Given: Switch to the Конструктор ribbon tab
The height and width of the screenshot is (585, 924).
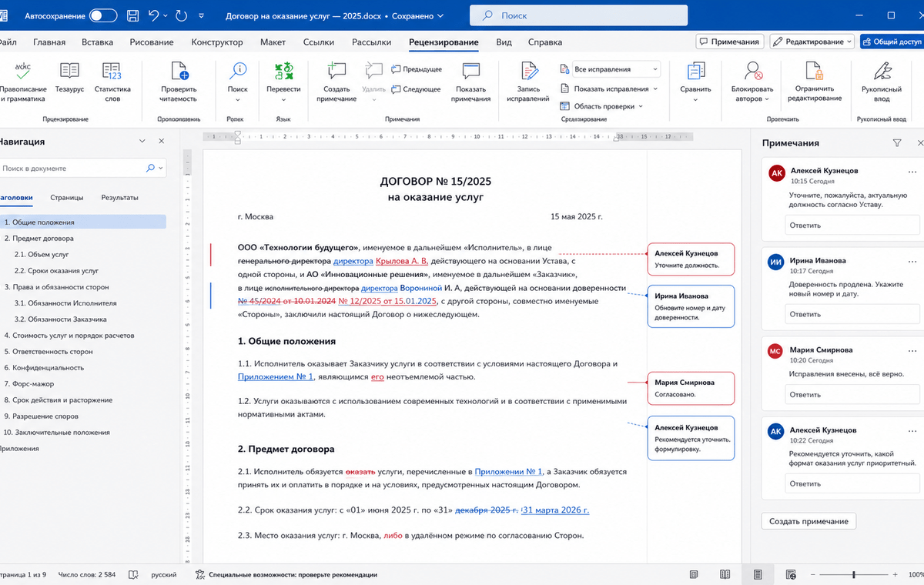Looking at the screenshot, I should coord(217,42).
